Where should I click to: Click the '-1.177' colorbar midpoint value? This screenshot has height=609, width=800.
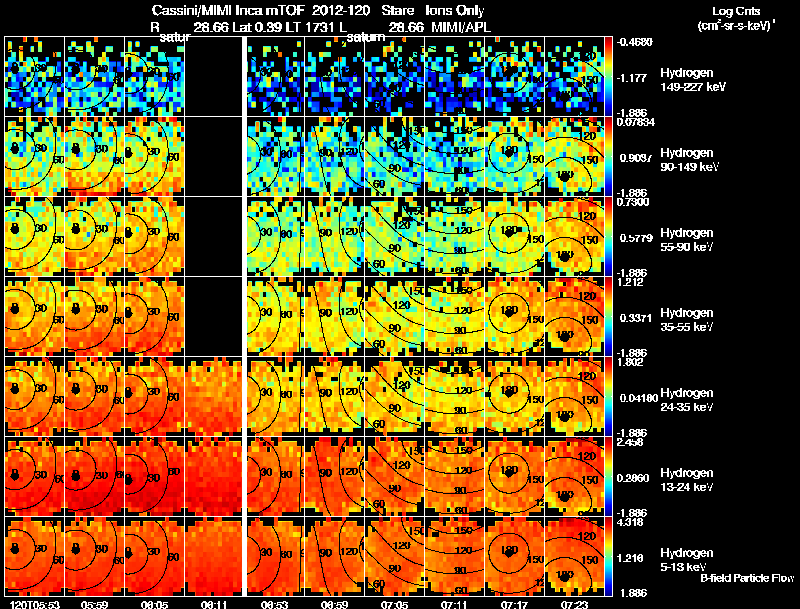point(632,78)
